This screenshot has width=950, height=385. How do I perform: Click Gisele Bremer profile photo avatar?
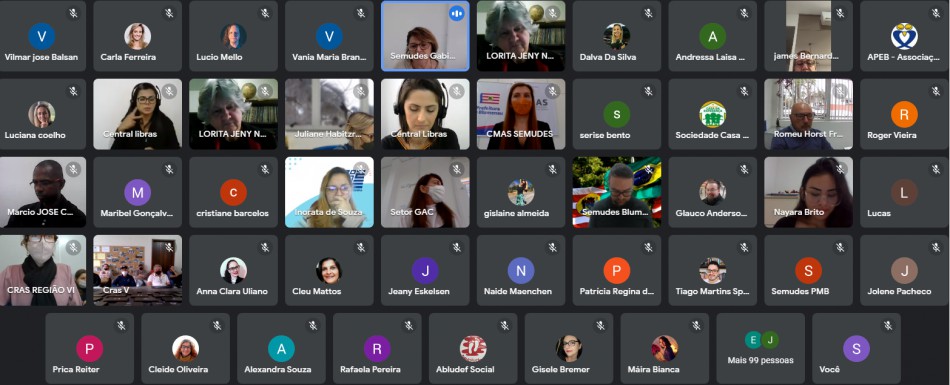click(x=569, y=349)
